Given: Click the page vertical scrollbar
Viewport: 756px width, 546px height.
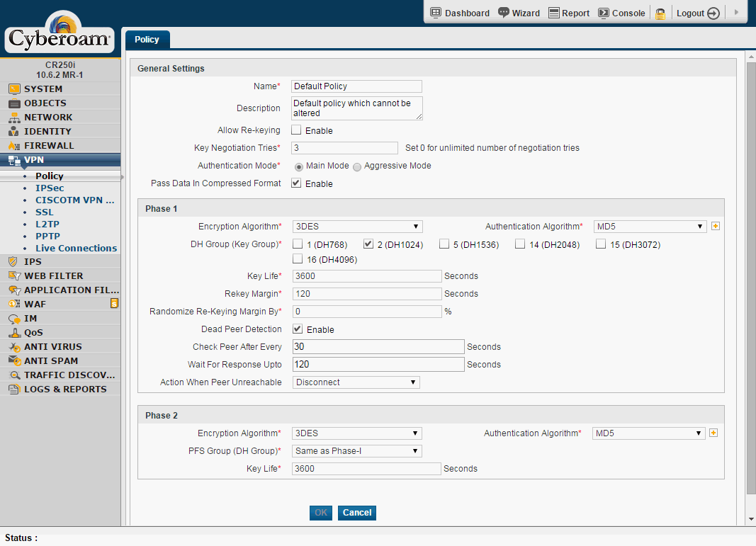Looking at the screenshot, I should 751,277.
